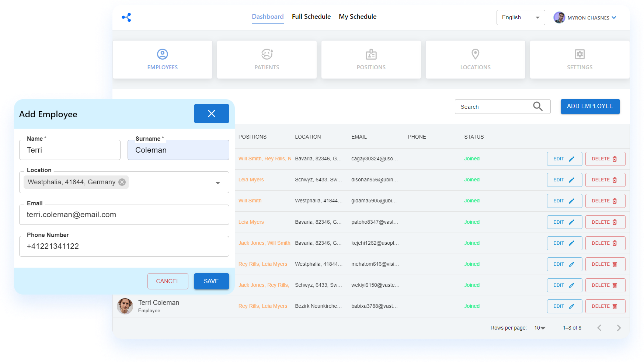Open the Employees section card
Viewport: 644px width, 362px height.
162,59
